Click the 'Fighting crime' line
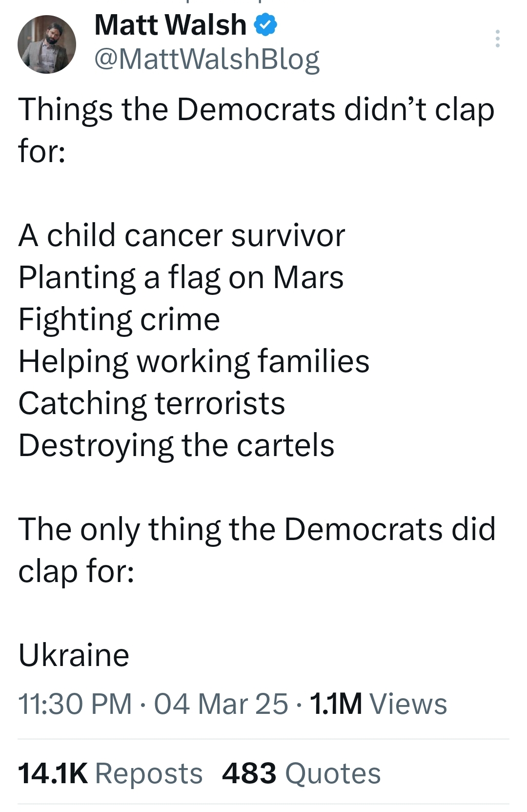Image resolution: width=527 pixels, height=812 pixels. click(119, 320)
